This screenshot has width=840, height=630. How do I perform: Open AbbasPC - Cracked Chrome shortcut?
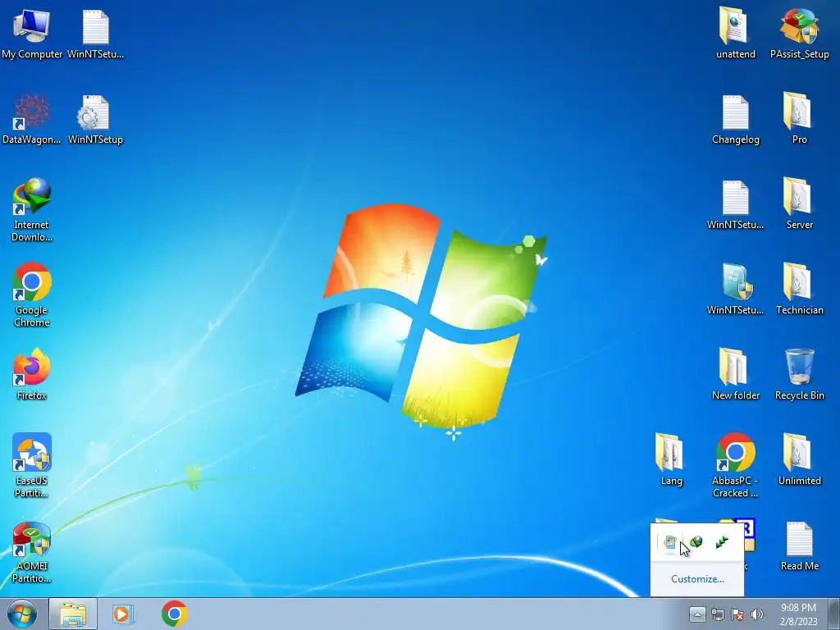[x=736, y=465]
